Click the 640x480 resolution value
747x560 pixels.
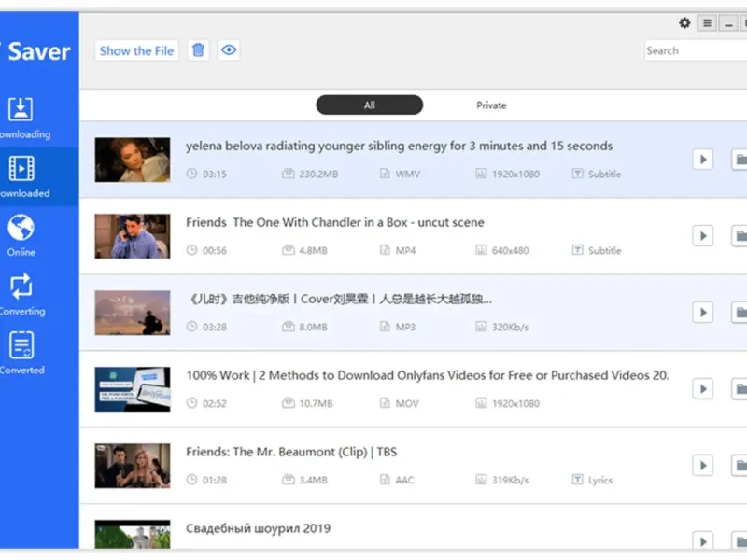click(510, 250)
